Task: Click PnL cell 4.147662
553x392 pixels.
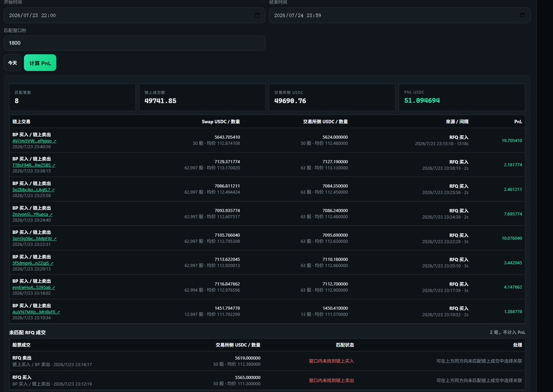Action: click(513, 287)
